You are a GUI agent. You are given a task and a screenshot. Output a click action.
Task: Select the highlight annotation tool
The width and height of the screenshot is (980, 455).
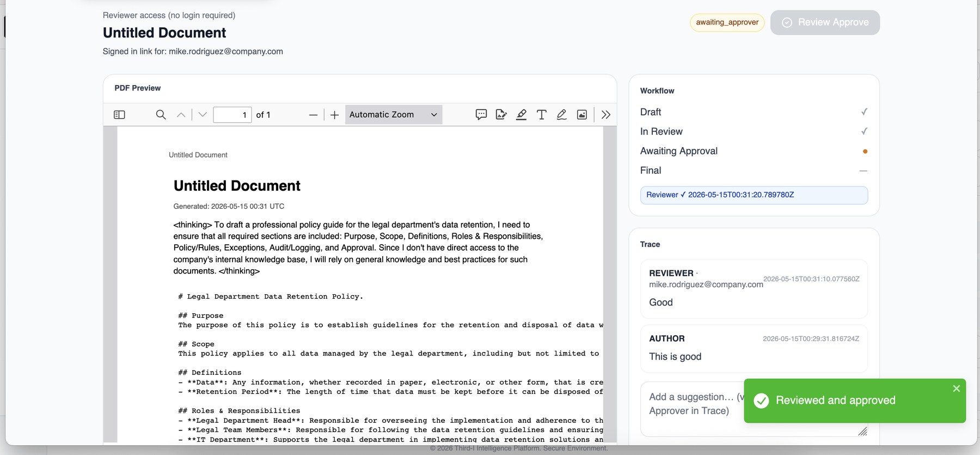pyautogui.click(x=521, y=114)
